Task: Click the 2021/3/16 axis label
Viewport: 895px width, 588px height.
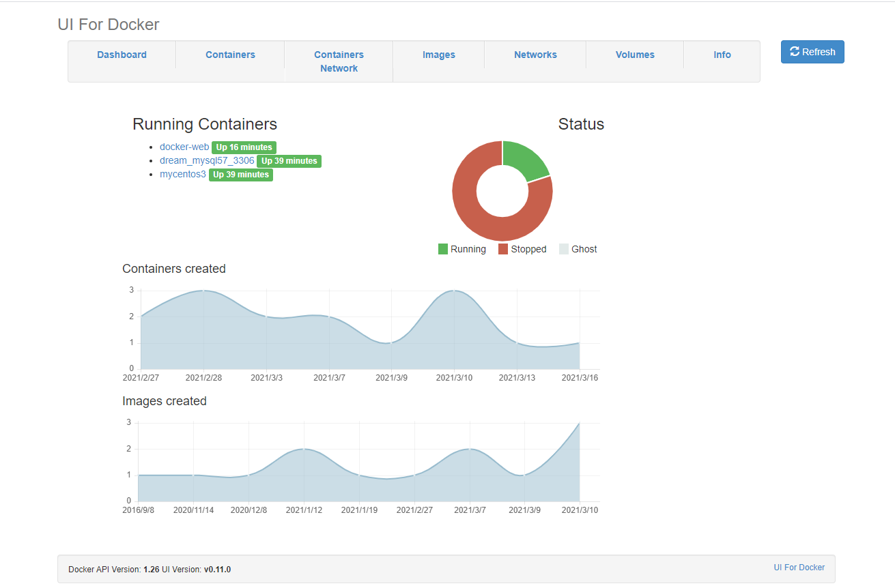Action: tap(580, 378)
